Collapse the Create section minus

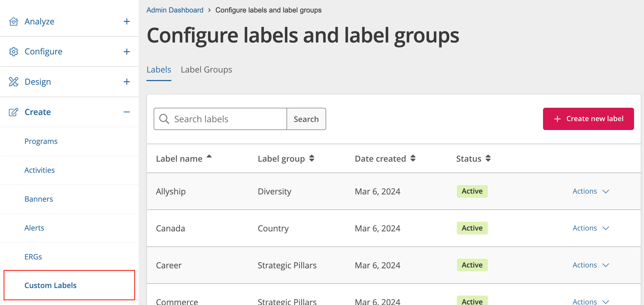(127, 112)
